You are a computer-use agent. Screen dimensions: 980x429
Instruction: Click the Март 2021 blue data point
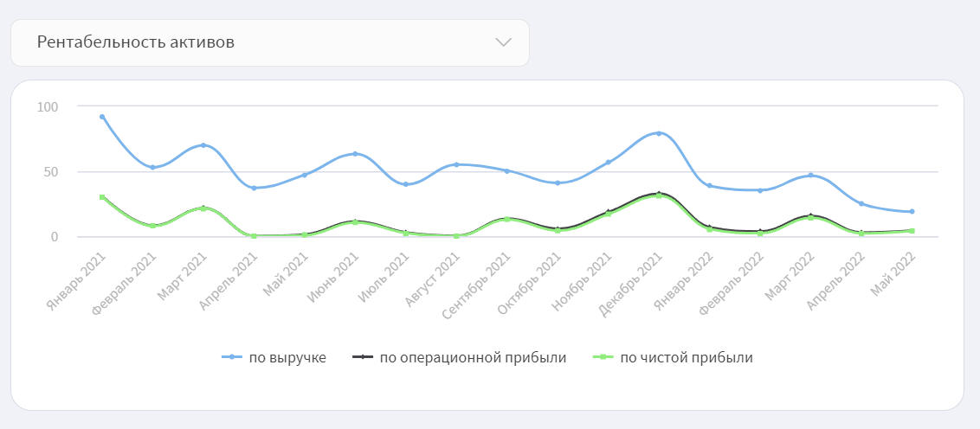pos(203,145)
